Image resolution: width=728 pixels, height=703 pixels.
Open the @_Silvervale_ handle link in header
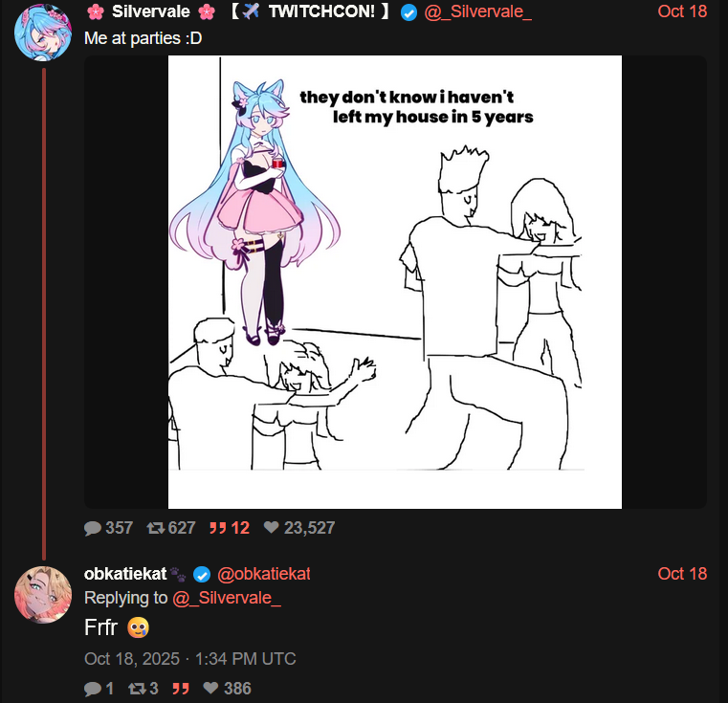(x=477, y=11)
